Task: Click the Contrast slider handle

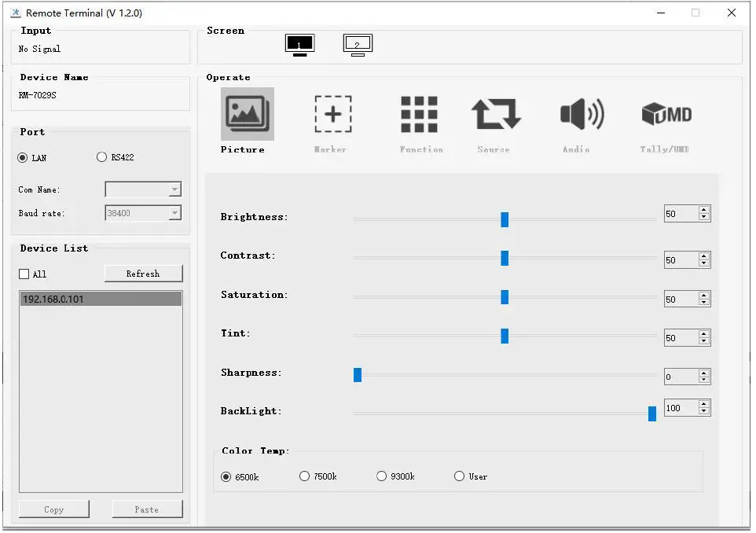Action: (x=505, y=258)
